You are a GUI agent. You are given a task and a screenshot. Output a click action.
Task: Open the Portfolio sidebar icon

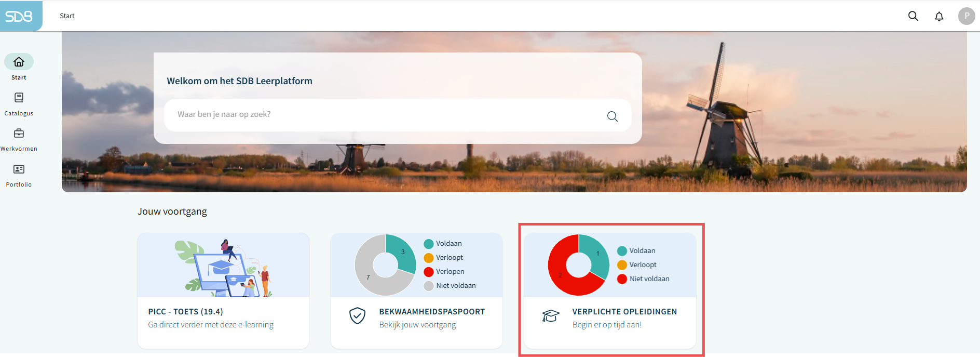click(19, 169)
